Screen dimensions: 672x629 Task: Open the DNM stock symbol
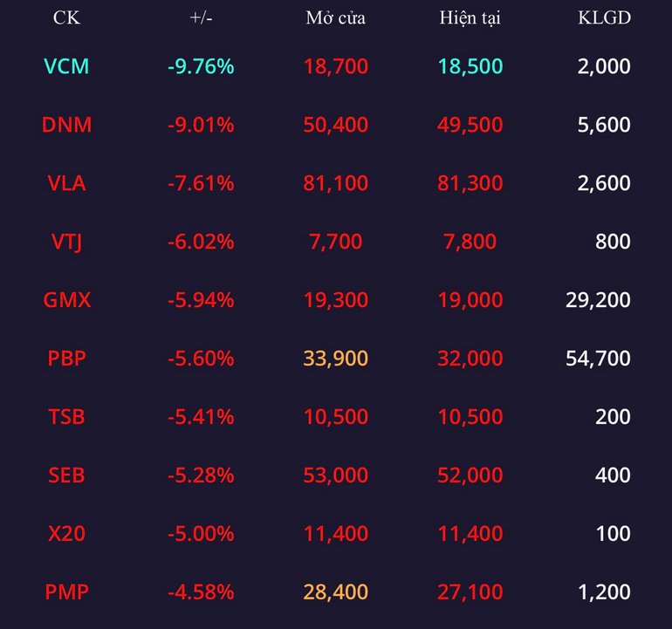pyautogui.click(x=66, y=125)
